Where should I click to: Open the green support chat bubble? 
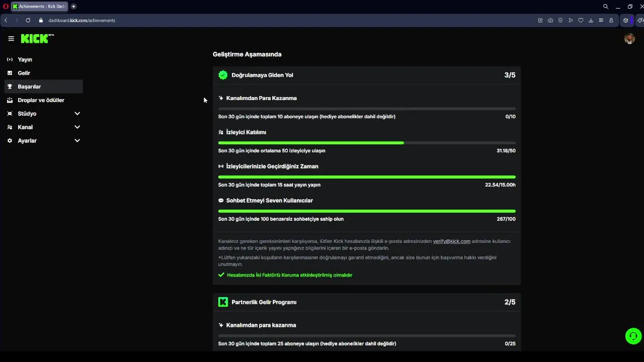point(633,336)
